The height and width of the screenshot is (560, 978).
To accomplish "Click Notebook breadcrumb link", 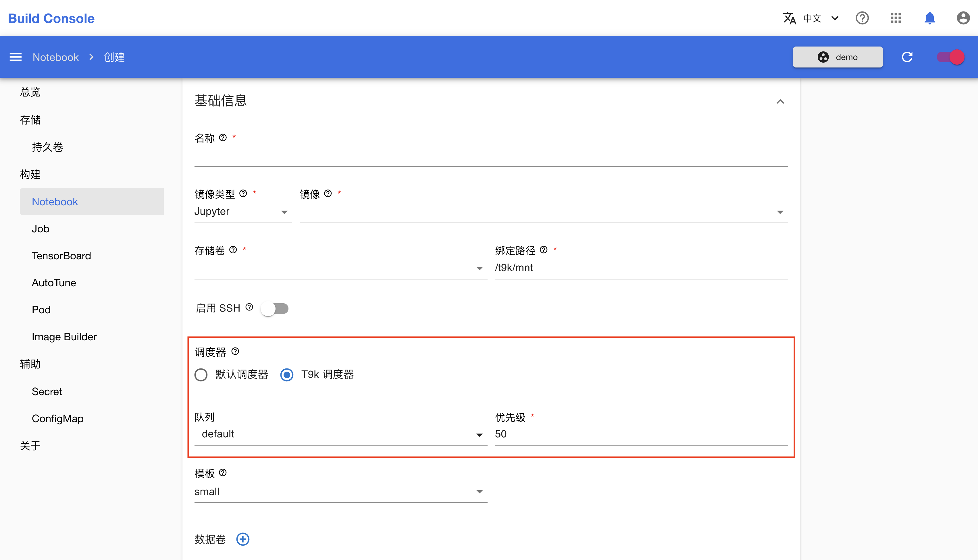I will point(55,57).
